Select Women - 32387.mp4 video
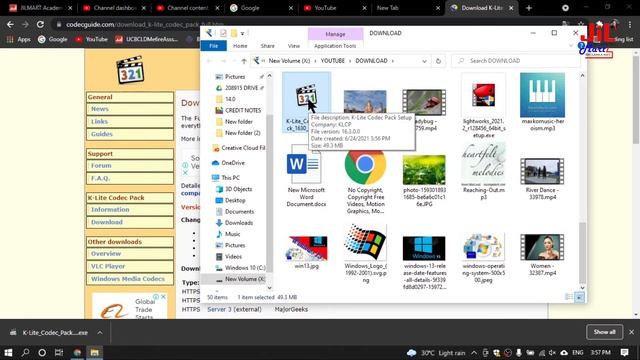 pyautogui.click(x=542, y=255)
